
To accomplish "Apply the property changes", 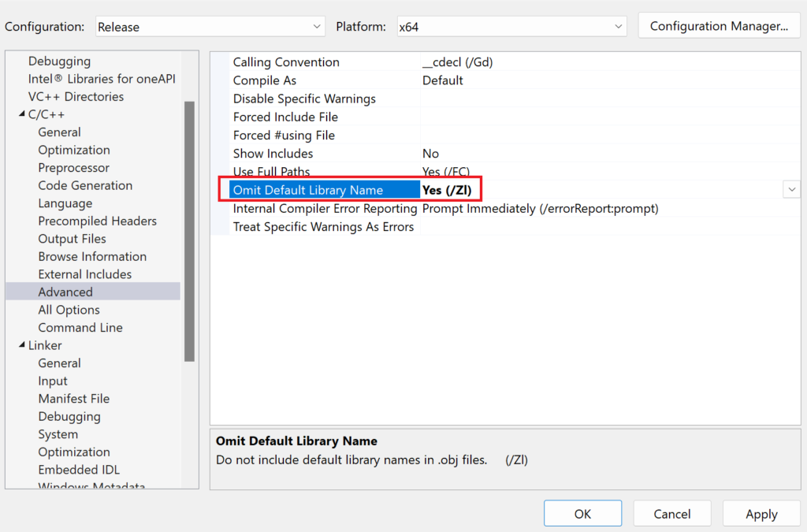I will pyautogui.click(x=761, y=514).
